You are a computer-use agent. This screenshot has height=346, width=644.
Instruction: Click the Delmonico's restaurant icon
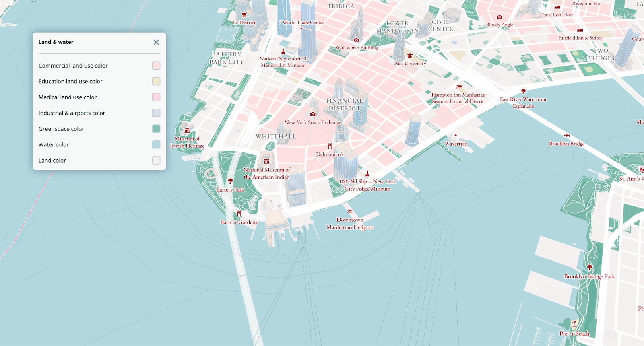coord(330,146)
